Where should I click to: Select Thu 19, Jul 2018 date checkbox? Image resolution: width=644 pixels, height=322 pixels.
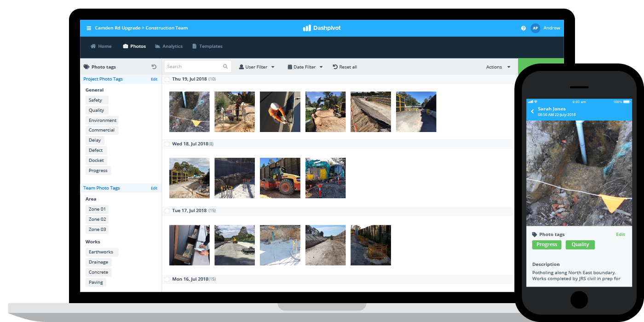point(167,79)
